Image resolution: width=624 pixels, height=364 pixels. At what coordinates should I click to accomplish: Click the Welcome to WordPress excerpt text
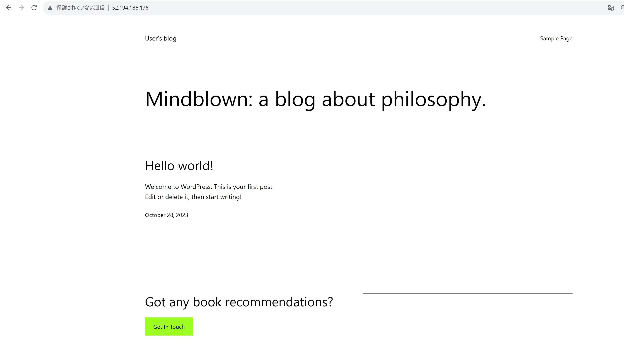tap(209, 192)
